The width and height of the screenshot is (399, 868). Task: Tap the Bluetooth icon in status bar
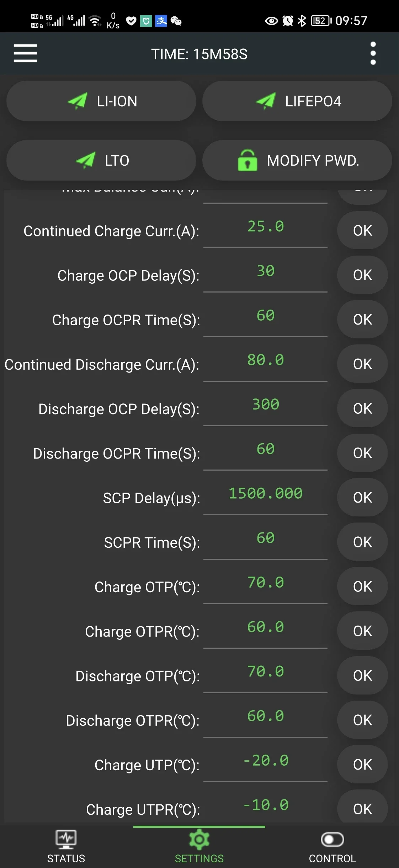pos(302,21)
